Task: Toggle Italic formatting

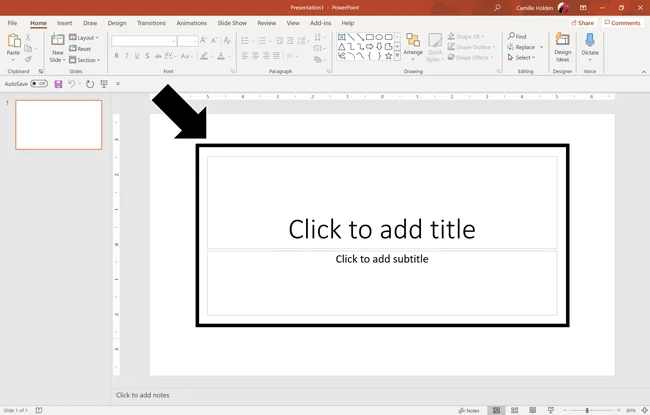Action: pyautogui.click(x=126, y=56)
